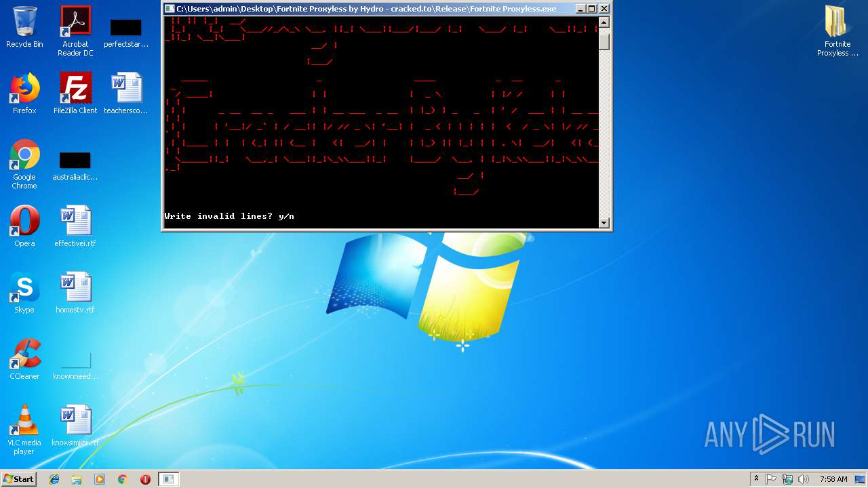Image resolution: width=868 pixels, height=488 pixels.
Task: Open Firefox desktop shortcut
Action: pyautogui.click(x=24, y=94)
